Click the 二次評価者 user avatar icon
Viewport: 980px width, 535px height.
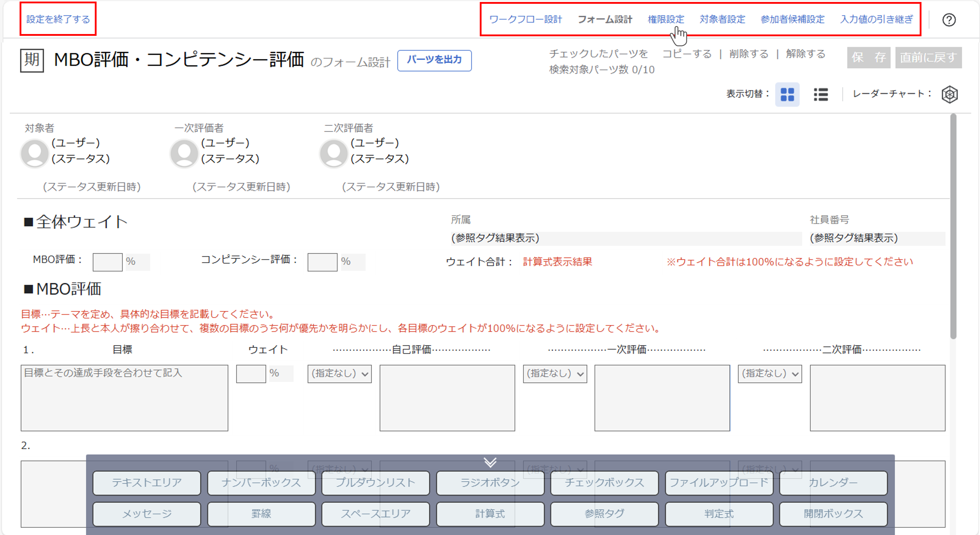(334, 153)
